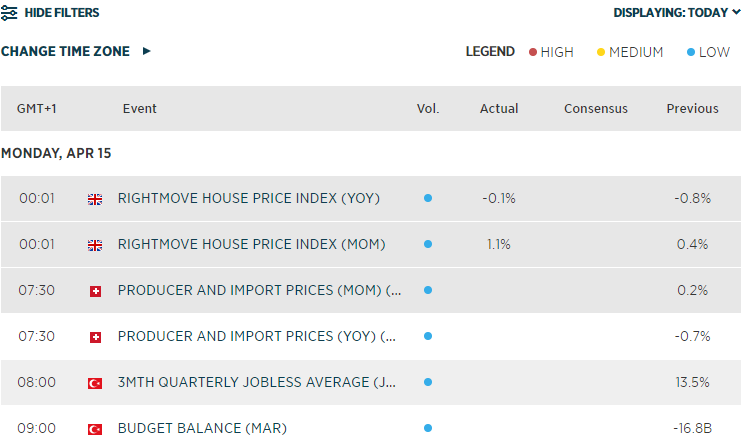Click volatility dot on Budget Balance row

click(428, 429)
